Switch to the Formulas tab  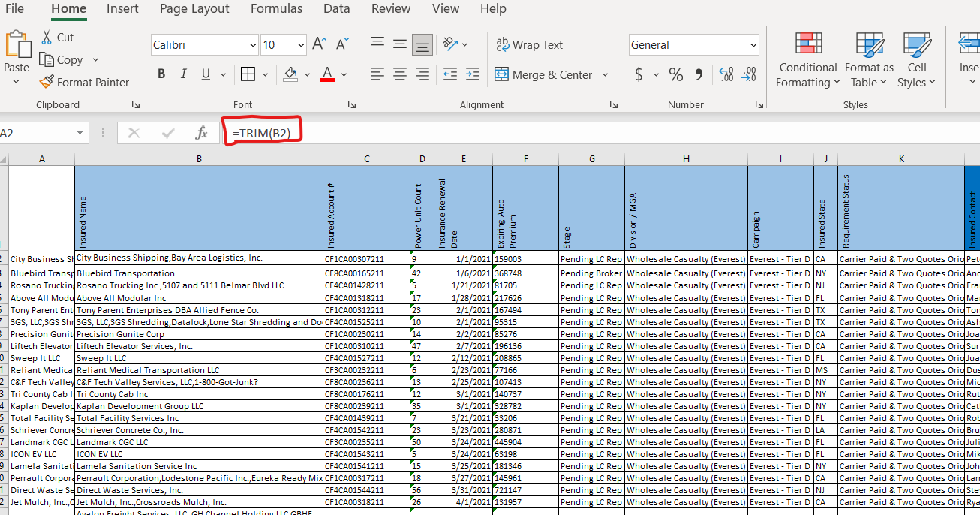coord(276,8)
